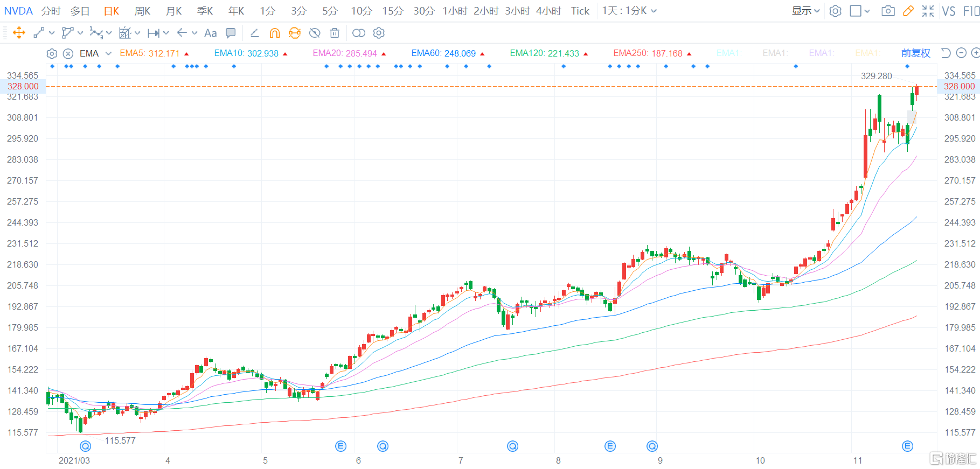
Task: Remove the EMA indicator with X button
Action: 68,53
